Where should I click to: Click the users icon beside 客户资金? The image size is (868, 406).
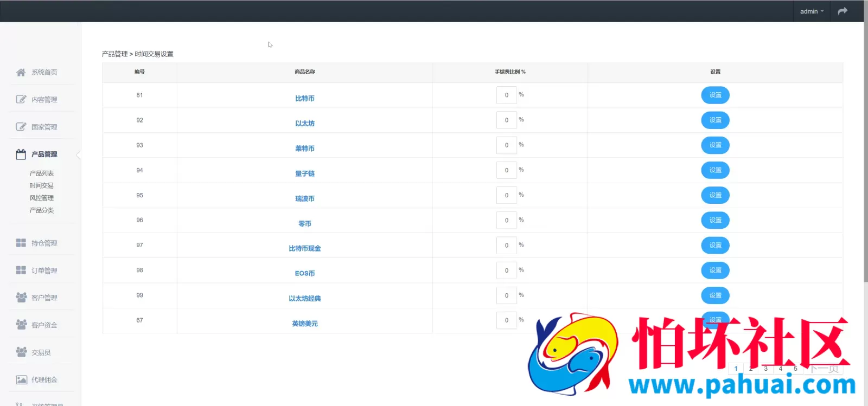click(x=21, y=324)
